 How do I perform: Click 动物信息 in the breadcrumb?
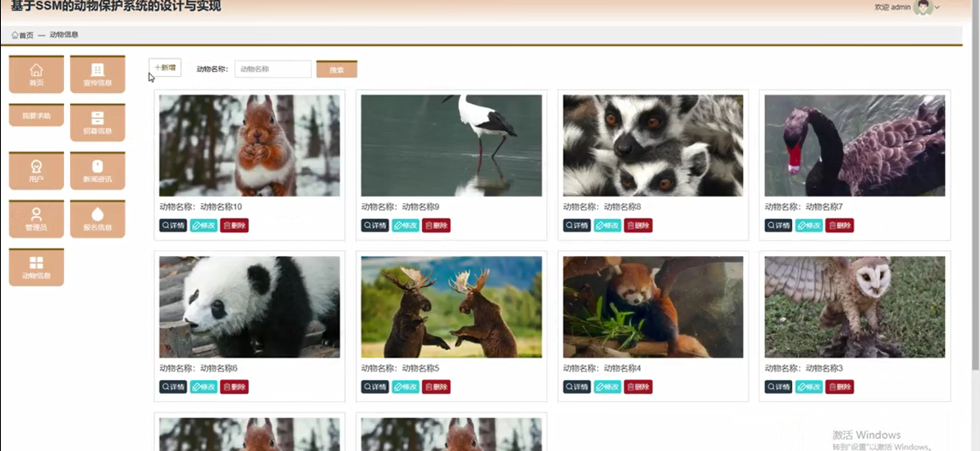point(64,35)
